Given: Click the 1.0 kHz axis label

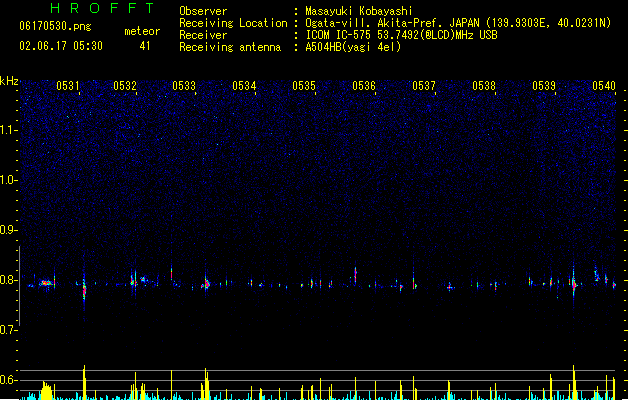Looking at the screenshot, I should pyautogui.click(x=8, y=180).
